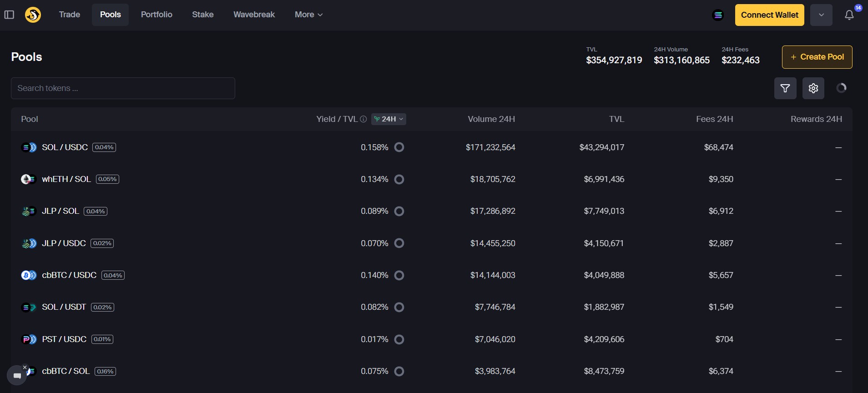
Task: Focus the Search tokens field
Action: coord(123,88)
